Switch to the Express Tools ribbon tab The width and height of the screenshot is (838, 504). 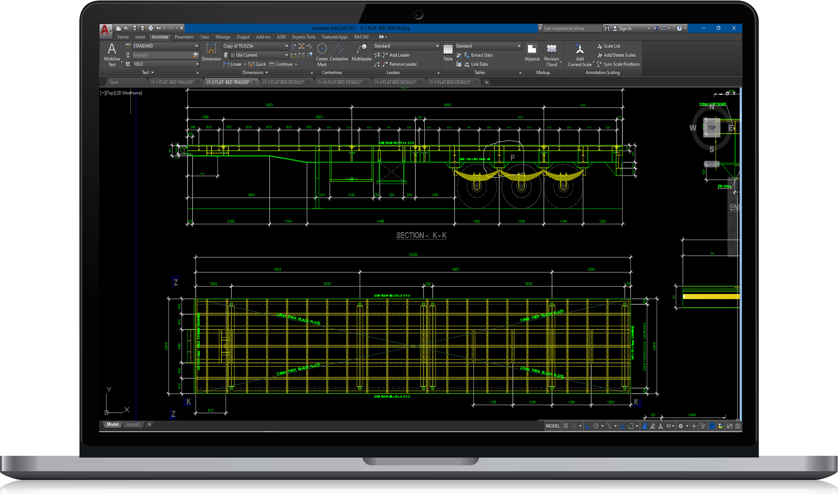(x=303, y=37)
